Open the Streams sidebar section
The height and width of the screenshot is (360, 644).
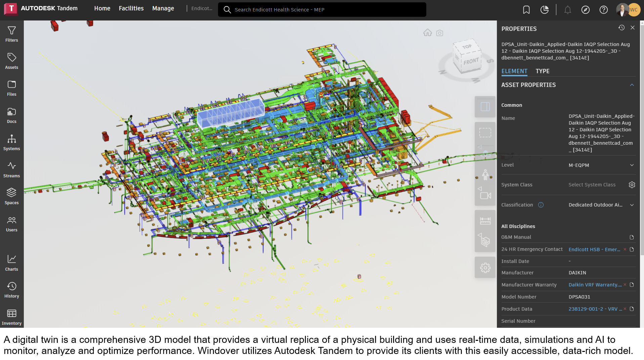point(11,170)
